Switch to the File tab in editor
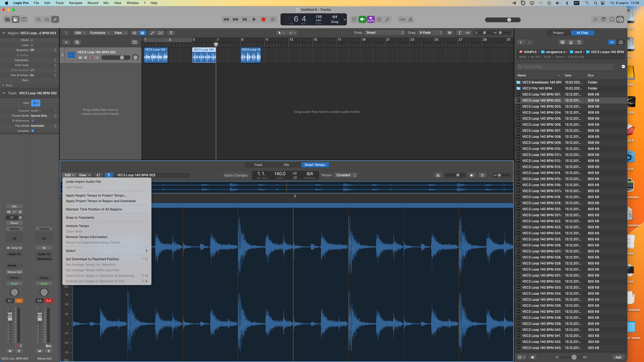The width and height of the screenshot is (644, 362). tap(286, 165)
